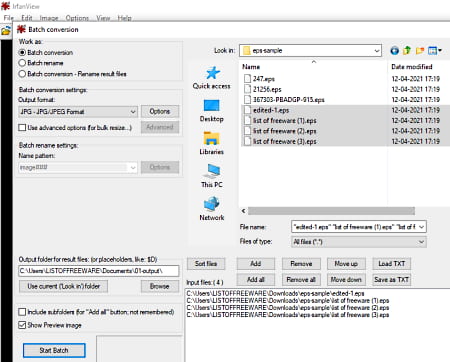Open the Edit menu

[x=27, y=18]
